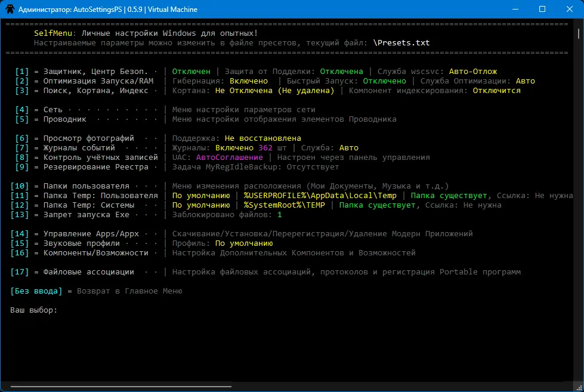Screen dimensions: 584x392
Task: Click menu number [1] Защитник
Action: pyautogui.click(x=21, y=71)
